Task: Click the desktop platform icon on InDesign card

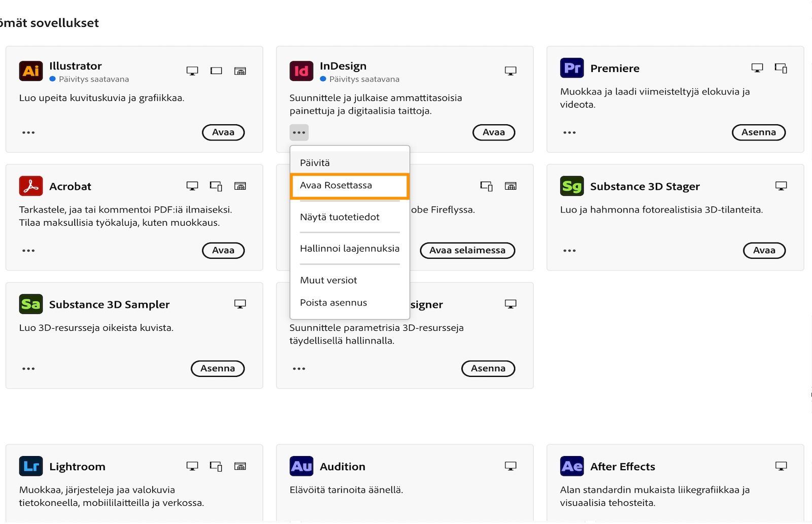Action: click(511, 71)
